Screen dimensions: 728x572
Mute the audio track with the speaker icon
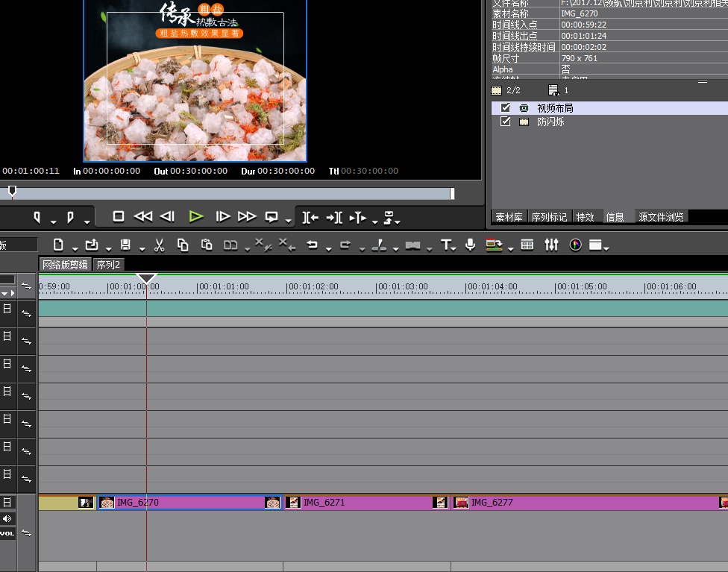[x=7, y=518]
